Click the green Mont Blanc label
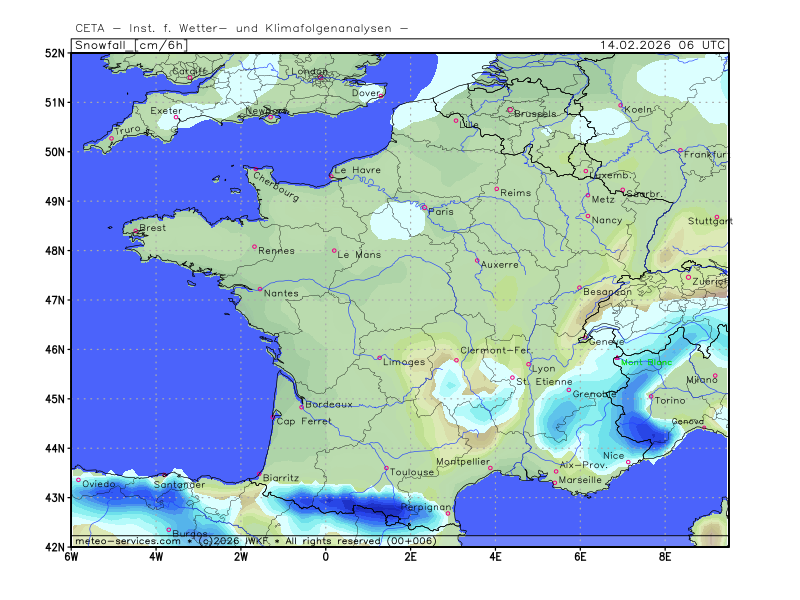The image size is (800, 600). pyautogui.click(x=646, y=362)
